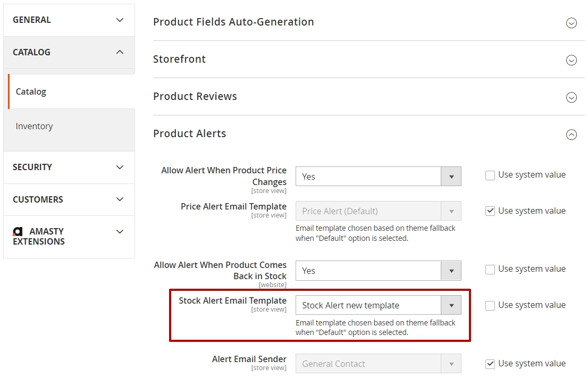Click the Amasty Extensions sidebar heading

point(39,236)
